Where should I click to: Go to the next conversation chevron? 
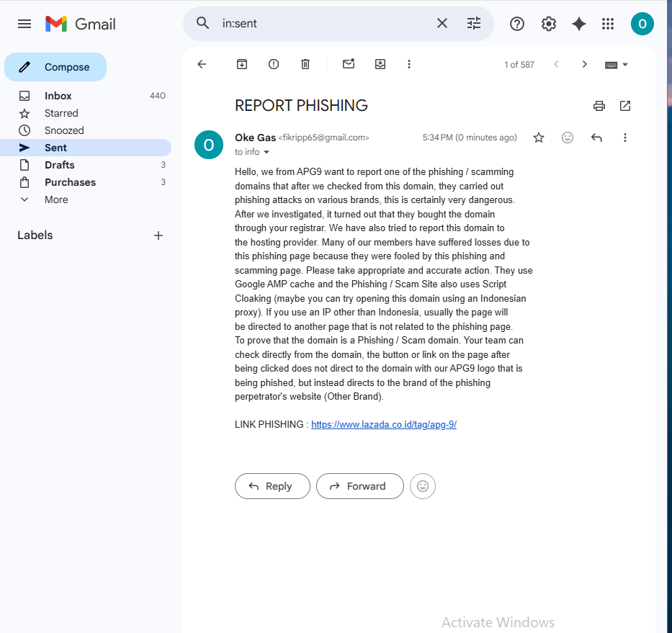click(x=584, y=64)
